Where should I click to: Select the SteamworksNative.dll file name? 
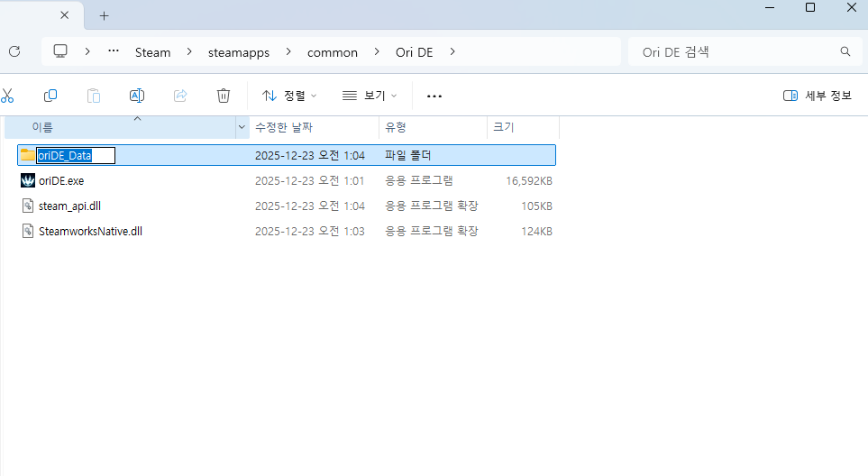click(x=90, y=232)
